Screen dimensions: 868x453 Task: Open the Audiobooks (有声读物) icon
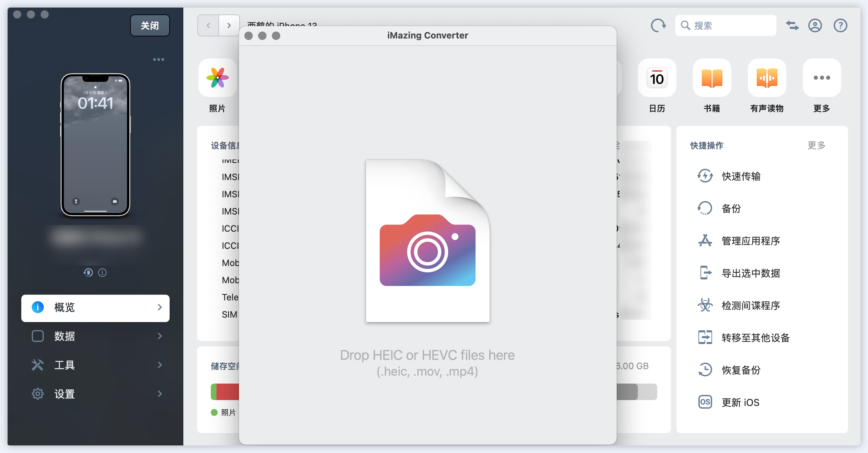767,78
